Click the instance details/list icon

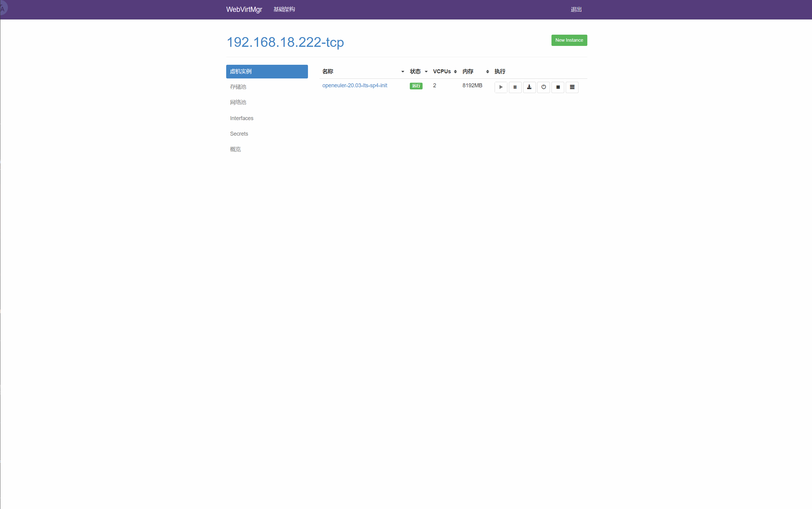point(571,87)
